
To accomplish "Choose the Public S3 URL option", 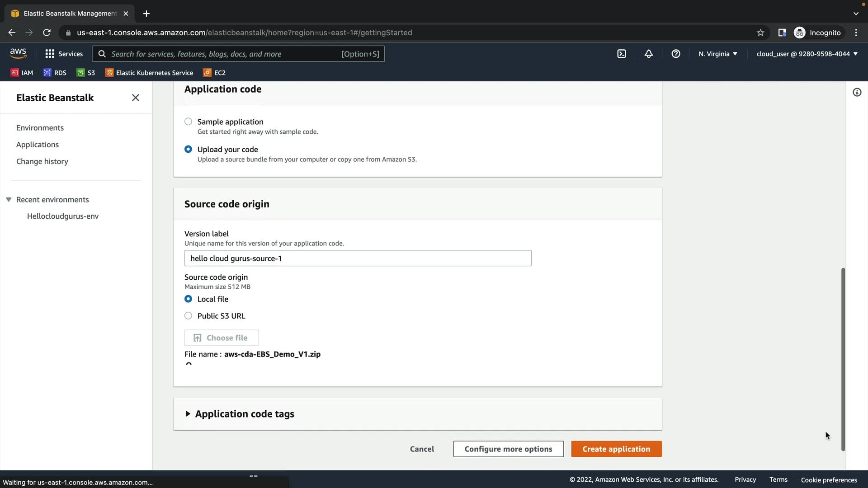I will pos(188,316).
